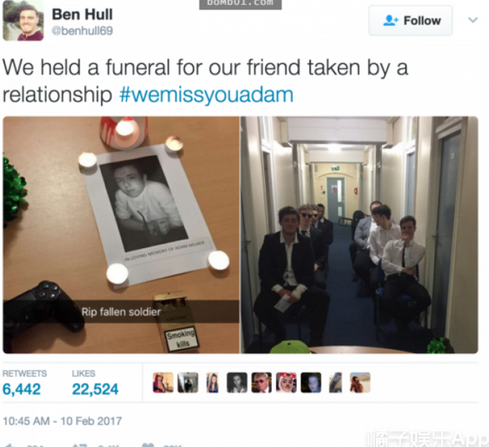Click the eighth liker avatar
The image size is (489, 447).
point(335,382)
